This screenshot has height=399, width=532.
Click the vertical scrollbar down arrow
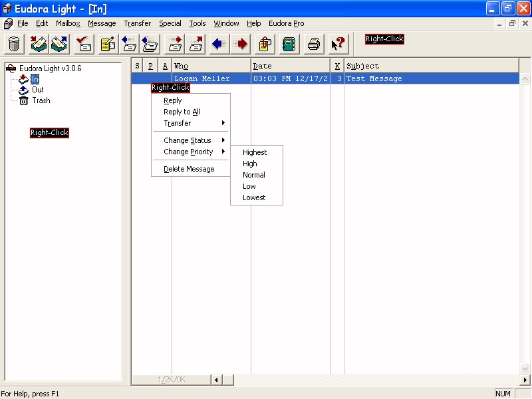click(x=525, y=369)
